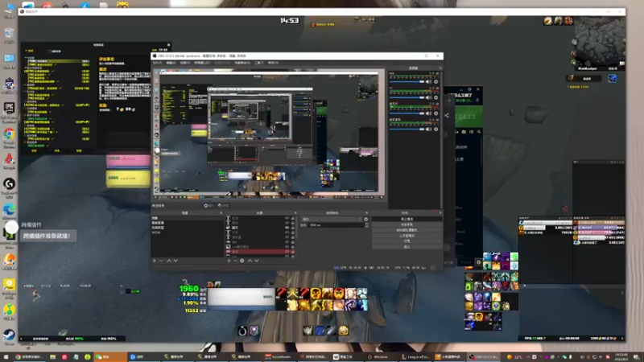Open settings gear of bottom mixer channel

(x=436, y=129)
